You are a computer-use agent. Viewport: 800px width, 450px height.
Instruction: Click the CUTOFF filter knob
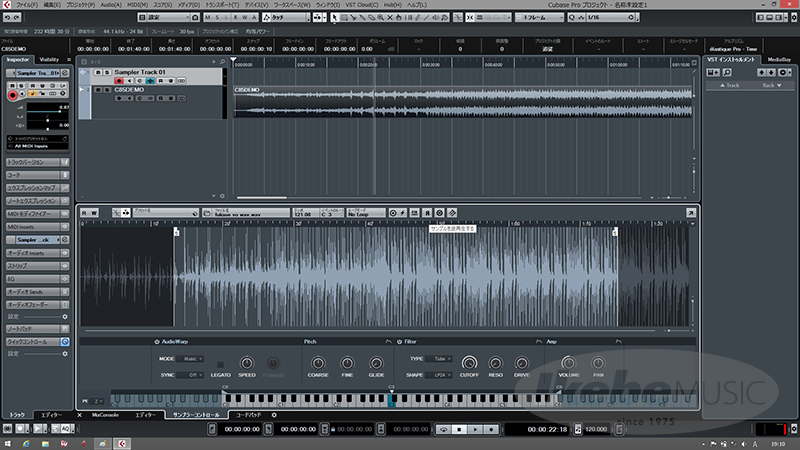[x=469, y=363]
